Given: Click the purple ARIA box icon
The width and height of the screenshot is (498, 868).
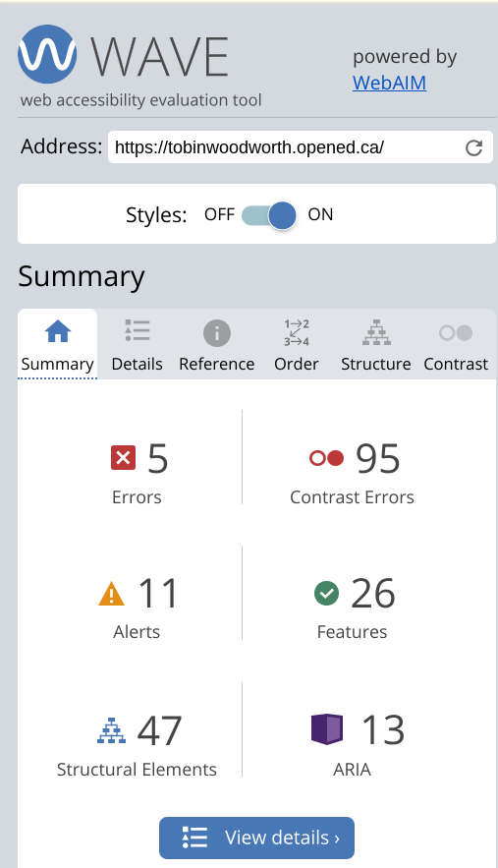Looking at the screenshot, I should (327, 729).
